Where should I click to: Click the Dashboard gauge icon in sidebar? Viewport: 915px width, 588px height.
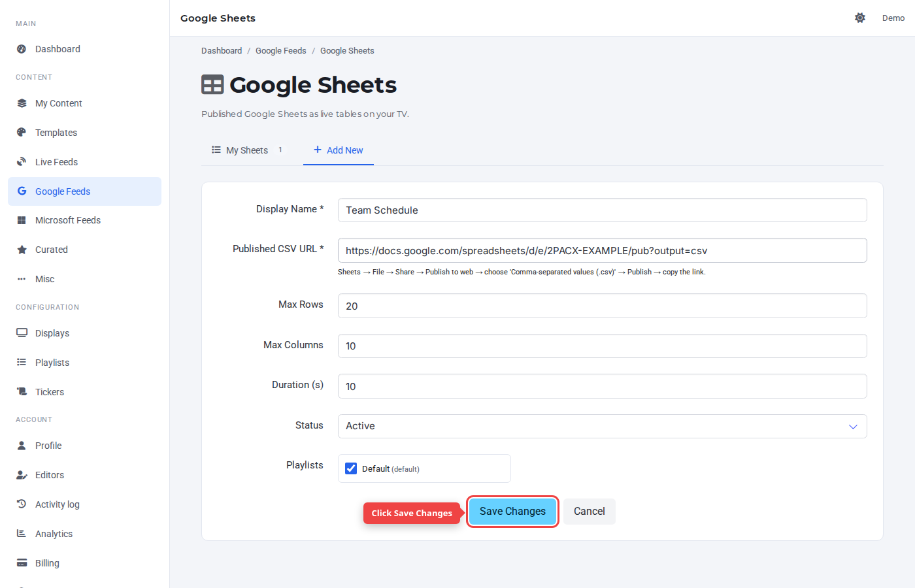22,49
